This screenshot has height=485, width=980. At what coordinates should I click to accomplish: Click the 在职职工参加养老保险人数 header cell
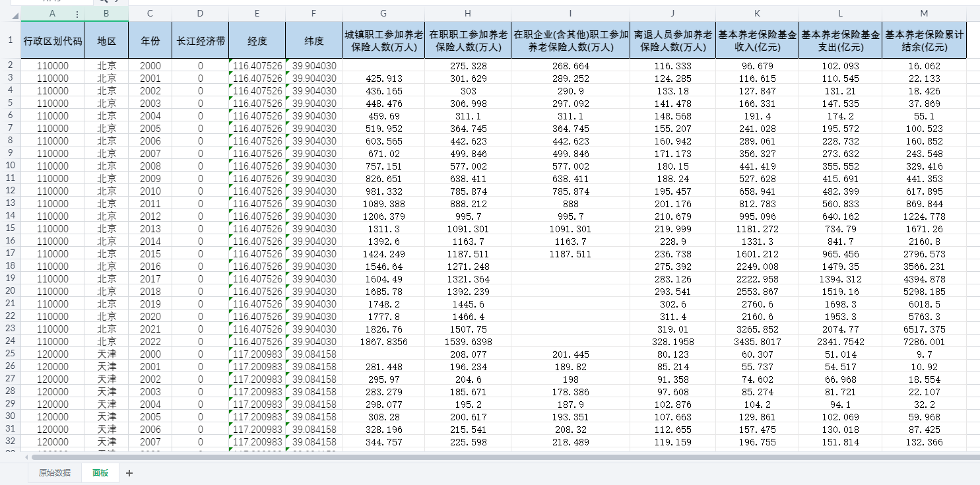469,40
